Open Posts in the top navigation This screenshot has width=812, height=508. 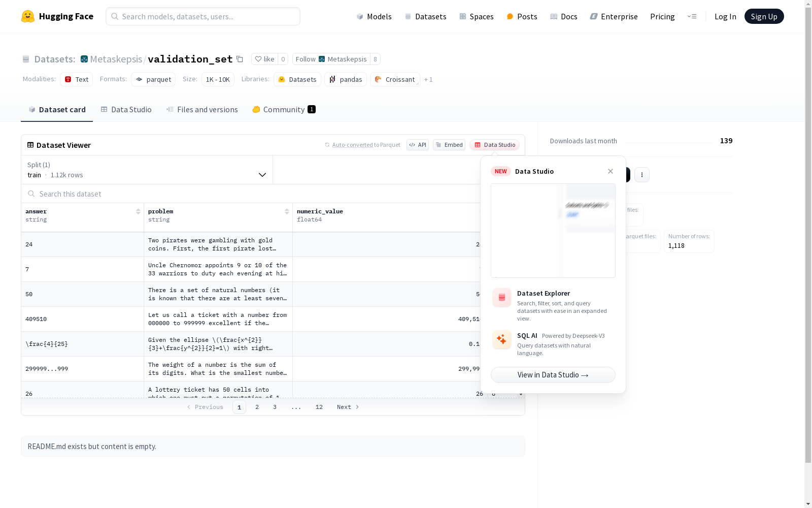click(522, 16)
